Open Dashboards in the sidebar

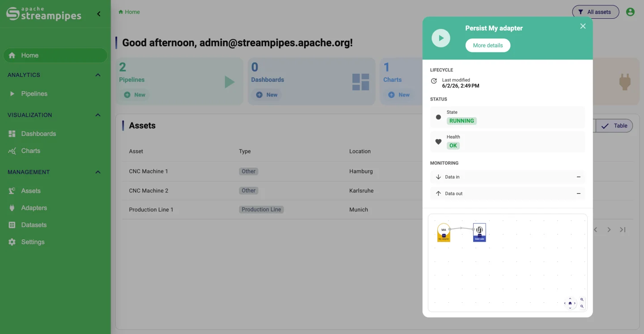click(x=55, y=134)
